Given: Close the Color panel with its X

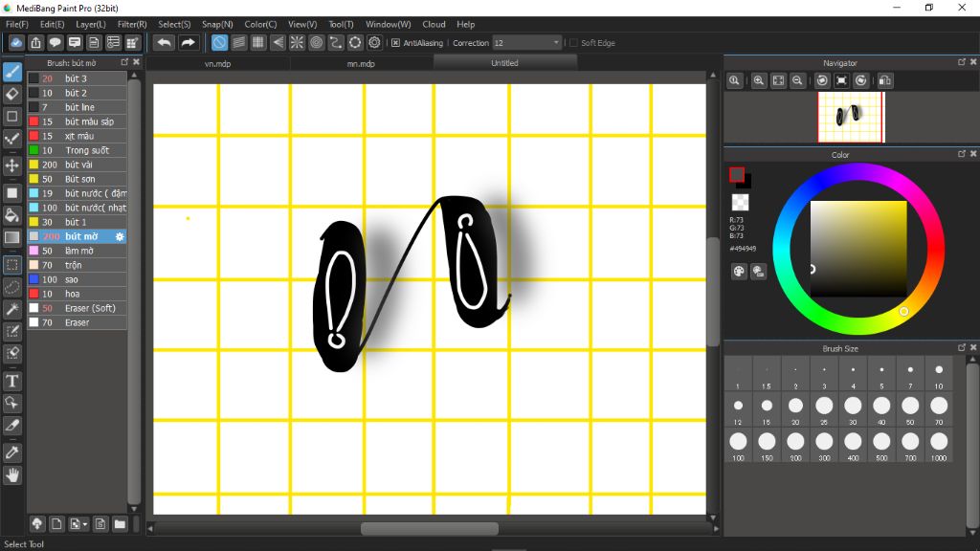Looking at the screenshot, I should click(x=972, y=154).
